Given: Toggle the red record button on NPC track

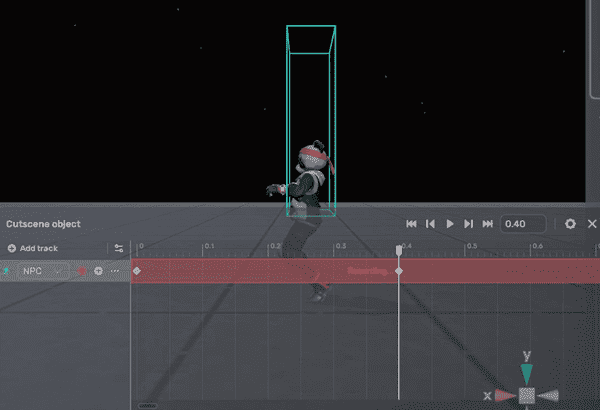Looking at the screenshot, I should [81, 271].
